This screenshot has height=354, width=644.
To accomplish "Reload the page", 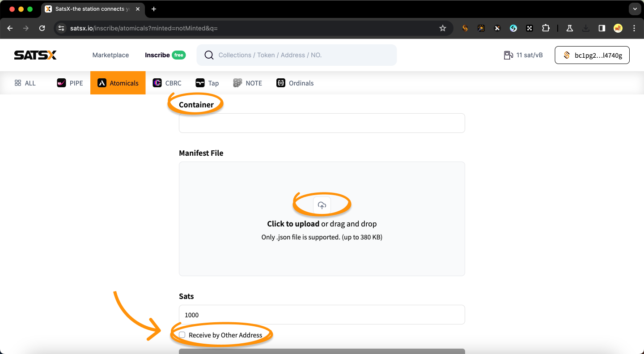I will (x=42, y=28).
